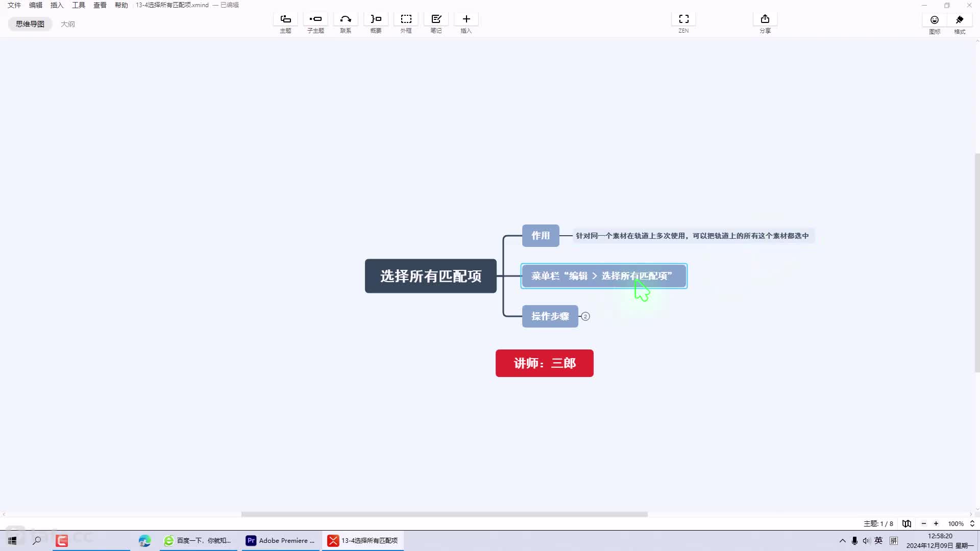Click the vertical scrollbar thumb
The height and width of the screenshot is (551, 980).
(x=977, y=263)
